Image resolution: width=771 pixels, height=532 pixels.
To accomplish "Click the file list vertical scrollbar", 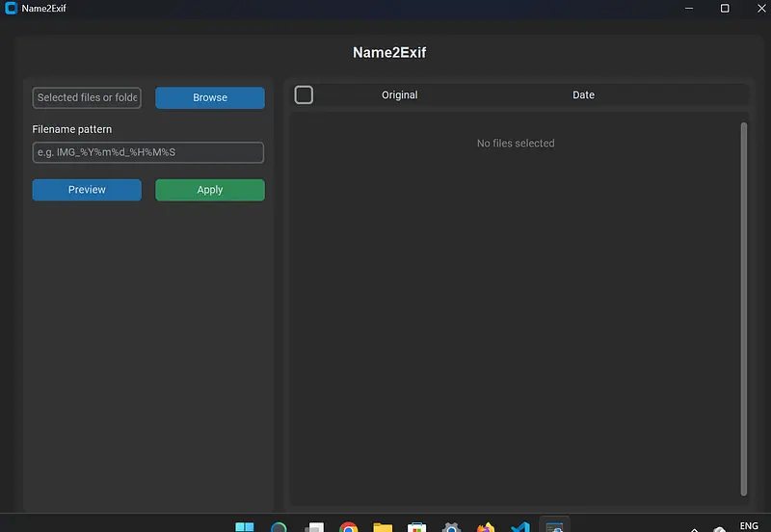I will (x=743, y=308).
